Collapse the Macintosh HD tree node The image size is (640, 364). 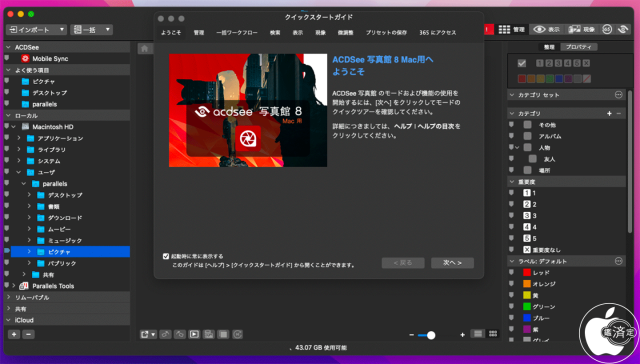click(x=13, y=127)
